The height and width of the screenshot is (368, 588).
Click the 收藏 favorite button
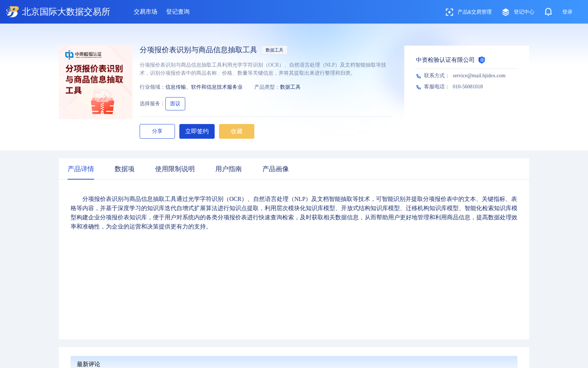click(x=237, y=131)
